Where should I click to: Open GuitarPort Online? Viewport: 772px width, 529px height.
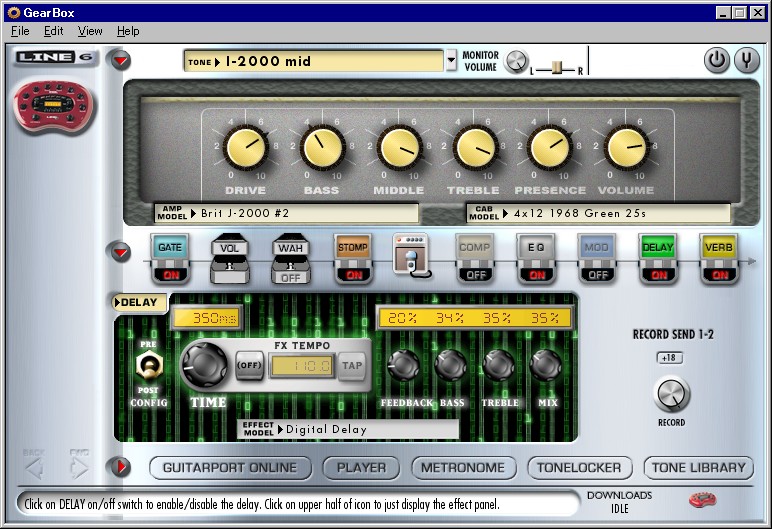point(230,467)
